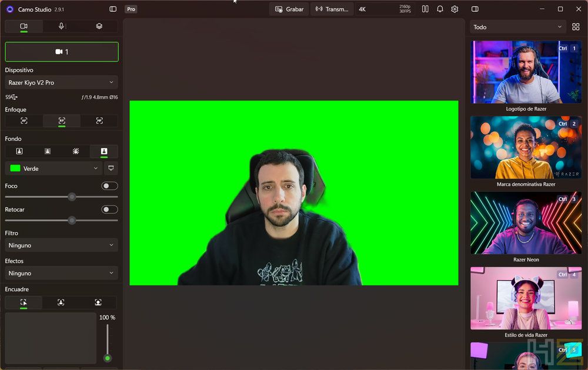
Task: Open settings gear icon
Action: point(455,9)
